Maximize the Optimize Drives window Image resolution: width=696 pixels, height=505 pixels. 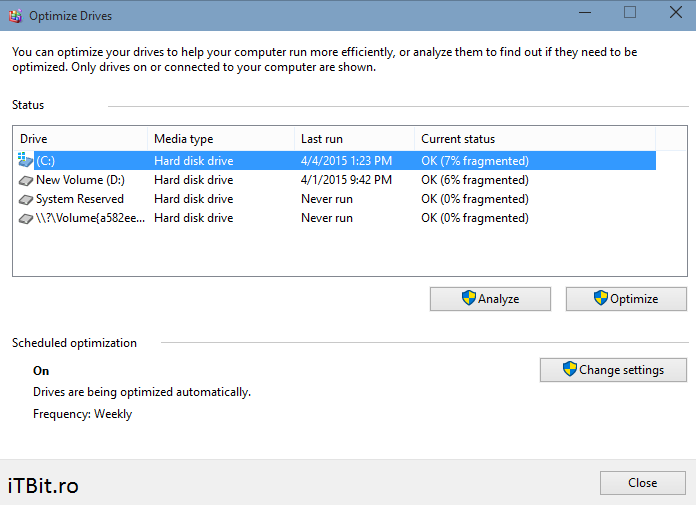click(x=629, y=13)
